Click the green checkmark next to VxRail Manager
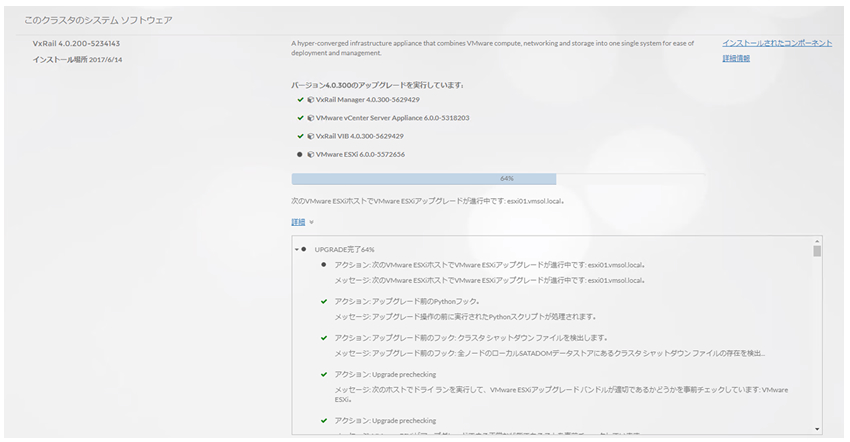The image size is (850, 442). [x=300, y=100]
